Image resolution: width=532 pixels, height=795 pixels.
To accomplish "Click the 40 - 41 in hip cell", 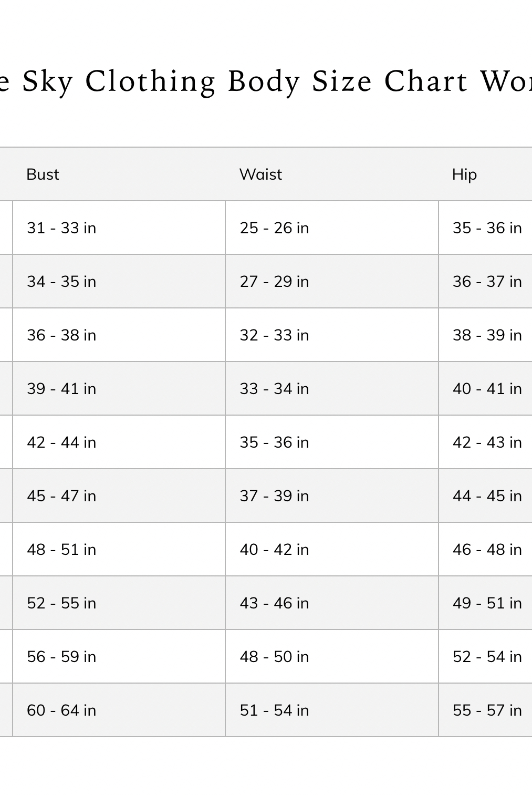I will pos(487,389).
